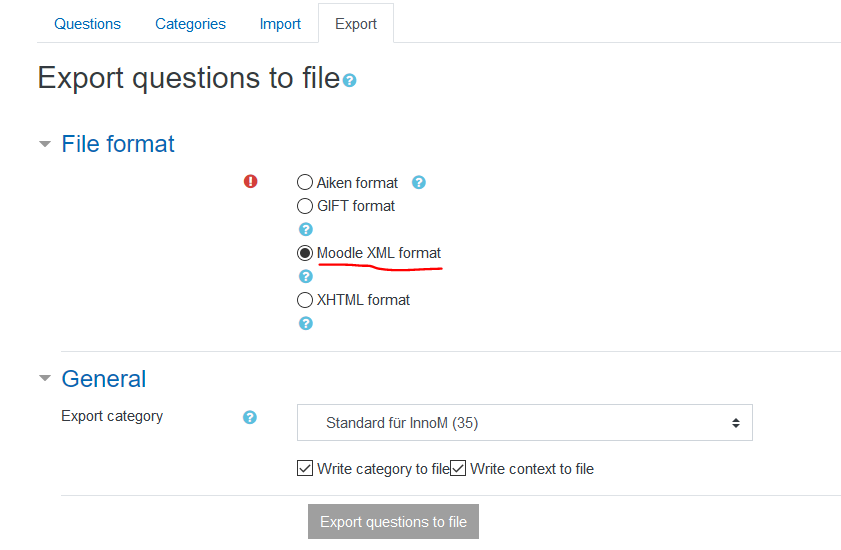Open help icon below Moodle XML format

306,276
